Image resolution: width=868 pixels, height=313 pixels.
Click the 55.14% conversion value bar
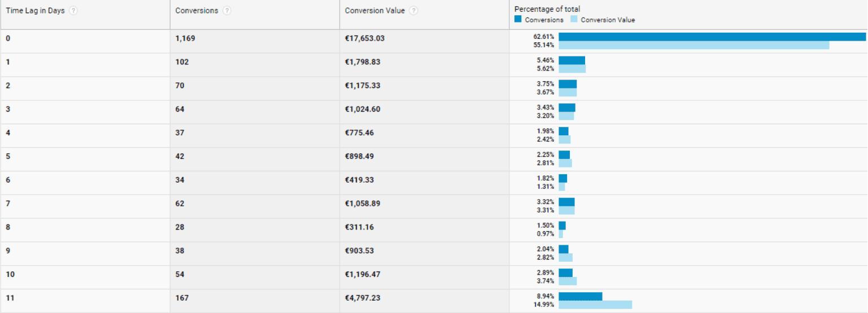pyautogui.click(x=694, y=45)
